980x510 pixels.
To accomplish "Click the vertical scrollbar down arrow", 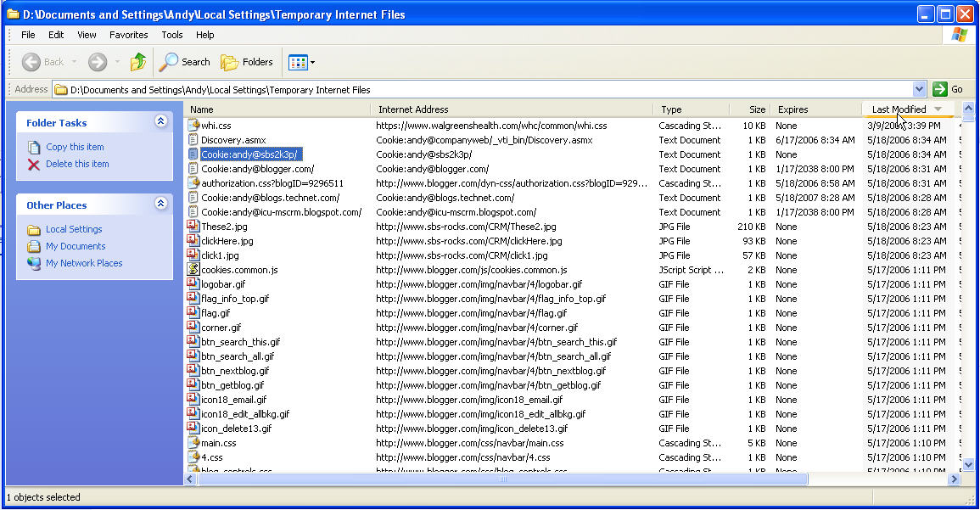I will point(968,464).
